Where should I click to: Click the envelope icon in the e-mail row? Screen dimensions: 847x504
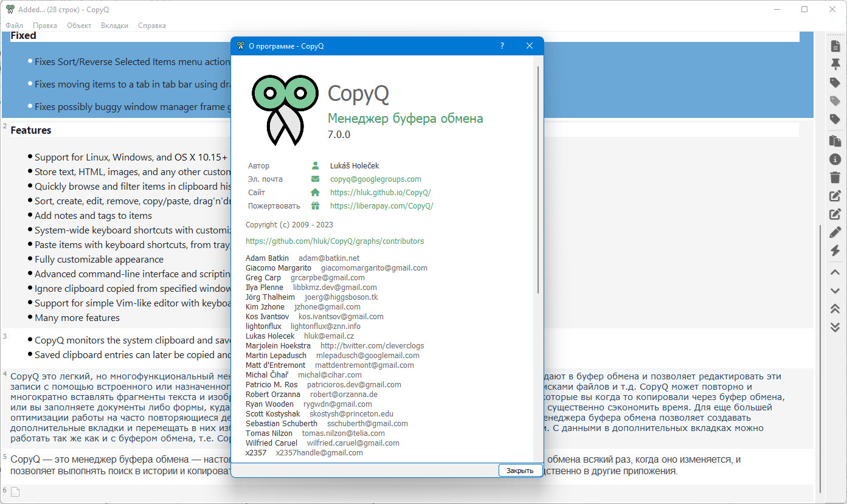click(x=315, y=179)
